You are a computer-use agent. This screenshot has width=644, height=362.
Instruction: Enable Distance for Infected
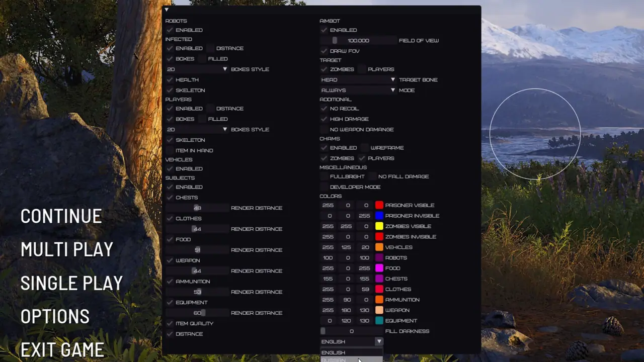[210, 48]
